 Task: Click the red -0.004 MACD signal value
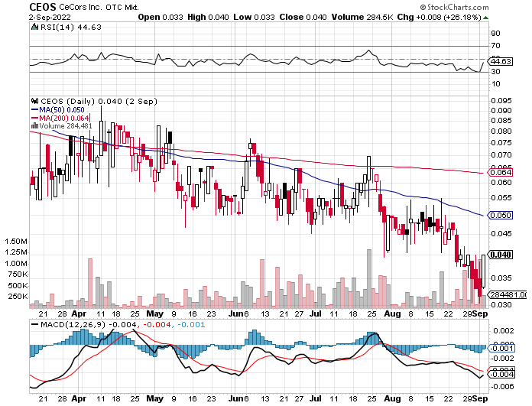[157, 324]
